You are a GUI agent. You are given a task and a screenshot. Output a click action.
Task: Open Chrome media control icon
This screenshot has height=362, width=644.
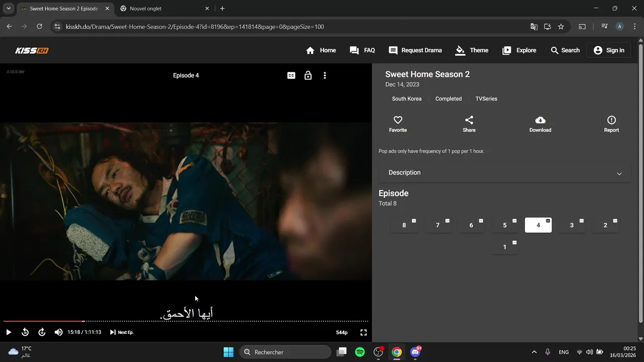605,27
